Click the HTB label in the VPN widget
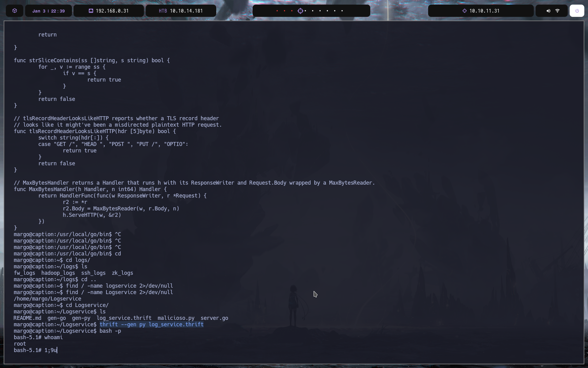Image resolution: width=588 pixels, height=368 pixels. (x=163, y=11)
